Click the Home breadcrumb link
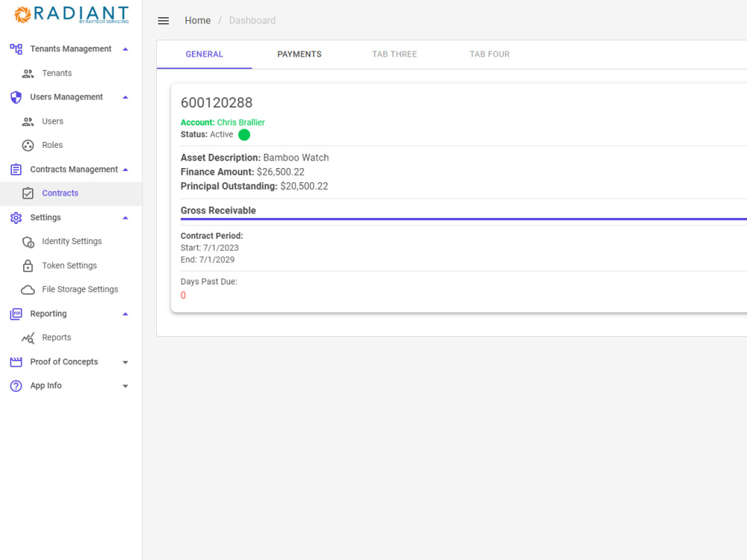747x560 pixels. 197,20
